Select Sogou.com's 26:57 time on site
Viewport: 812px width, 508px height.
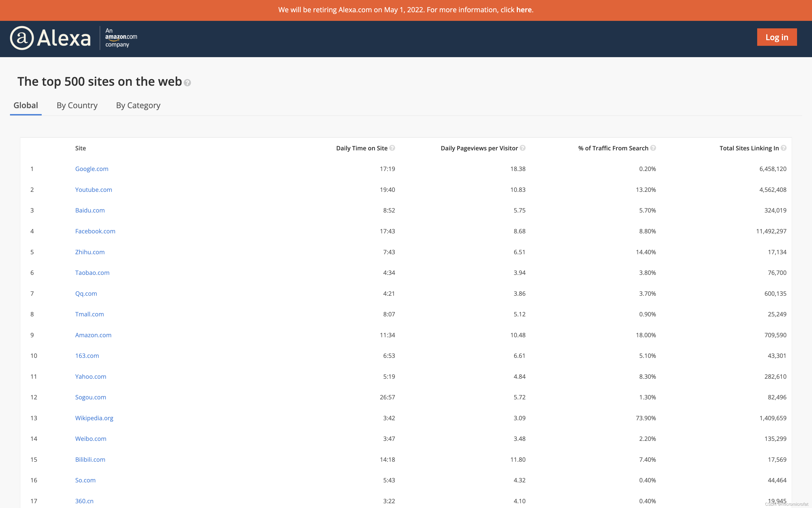click(387, 397)
